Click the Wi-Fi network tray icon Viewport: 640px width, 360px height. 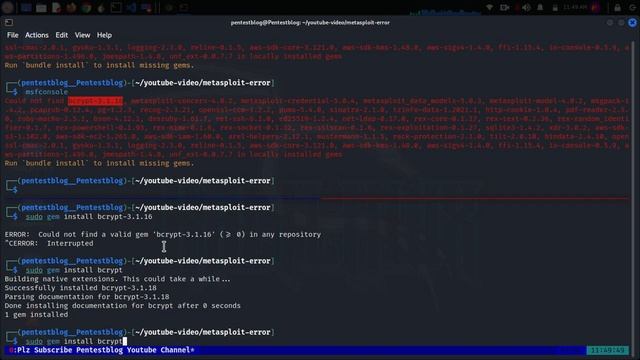489,7
